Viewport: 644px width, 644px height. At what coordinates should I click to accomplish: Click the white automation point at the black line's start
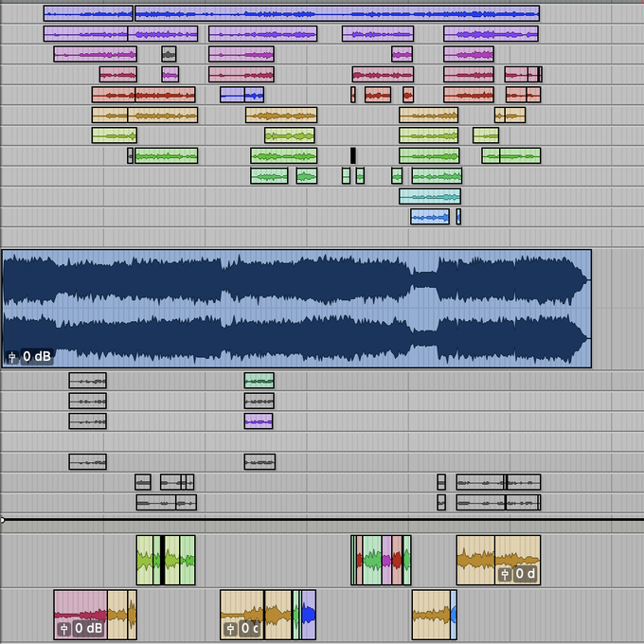coord(2,520)
